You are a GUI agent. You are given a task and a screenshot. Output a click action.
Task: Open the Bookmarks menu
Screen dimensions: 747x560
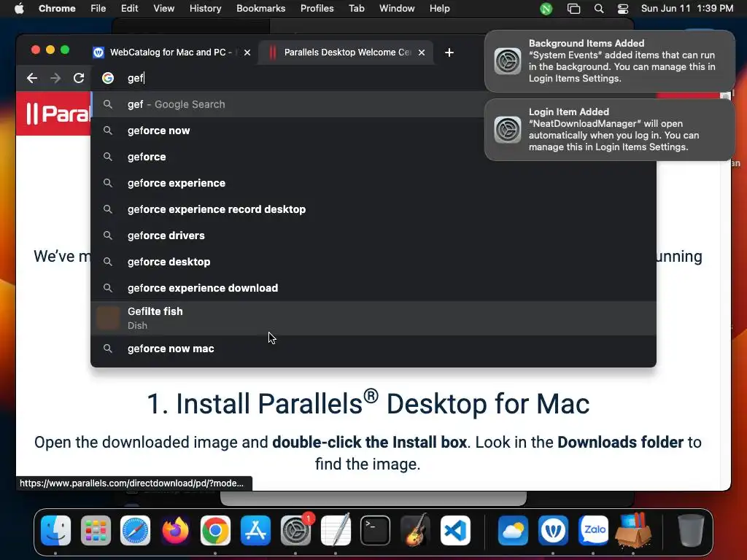pos(260,8)
